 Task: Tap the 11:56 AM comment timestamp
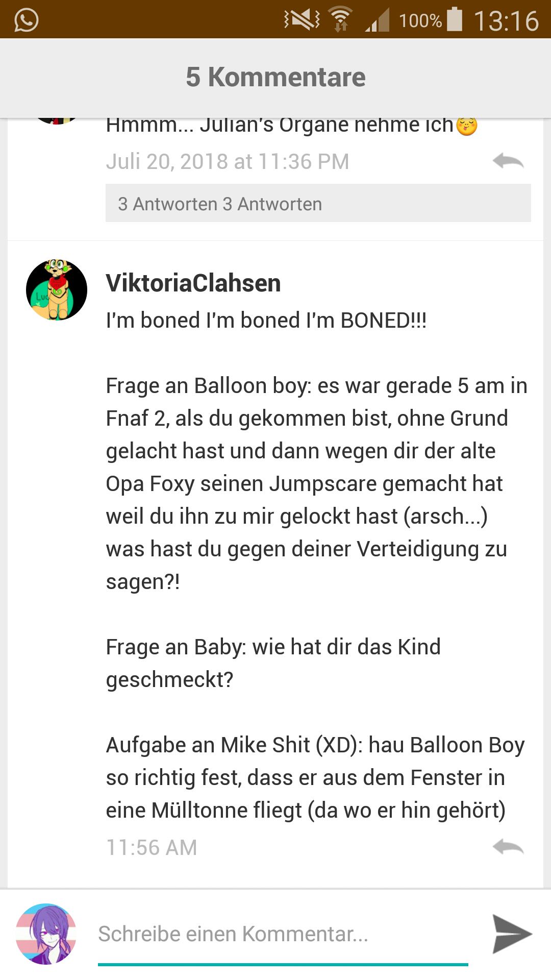152,847
